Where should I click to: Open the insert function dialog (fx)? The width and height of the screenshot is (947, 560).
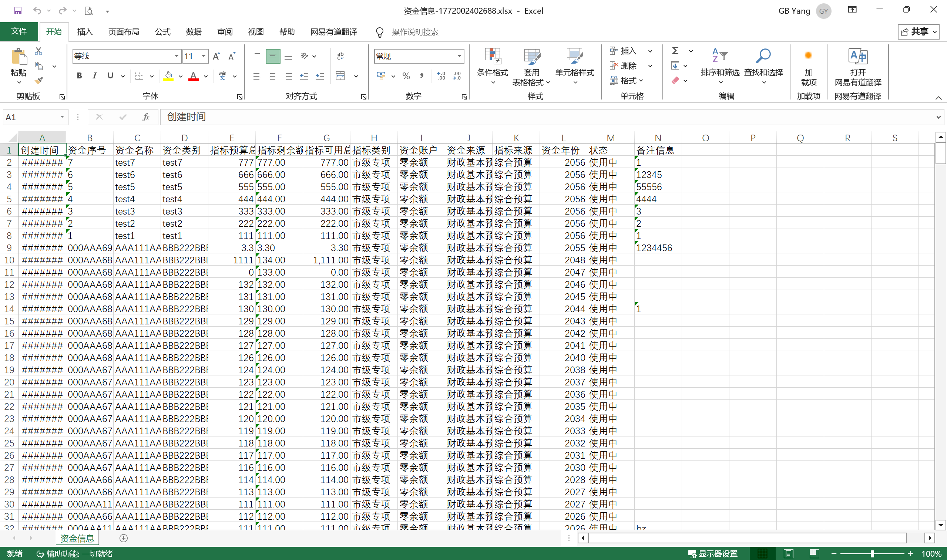[146, 117]
